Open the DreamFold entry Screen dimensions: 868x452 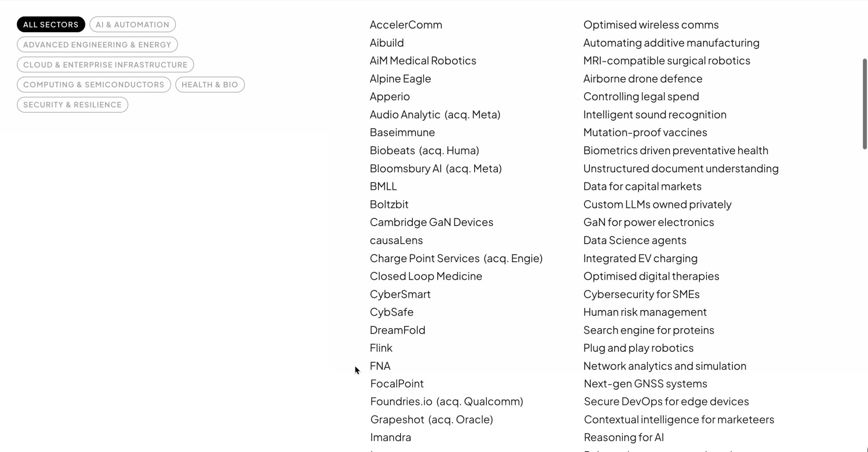point(397,330)
